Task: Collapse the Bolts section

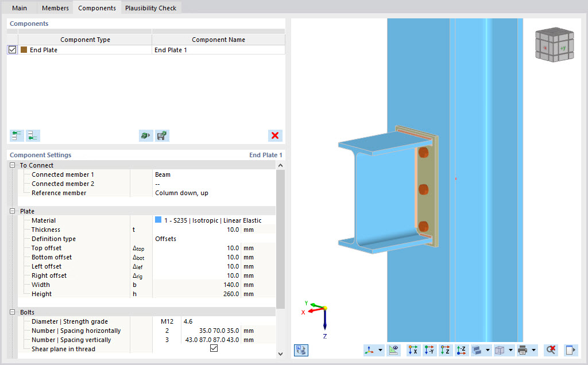Action: (13, 312)
